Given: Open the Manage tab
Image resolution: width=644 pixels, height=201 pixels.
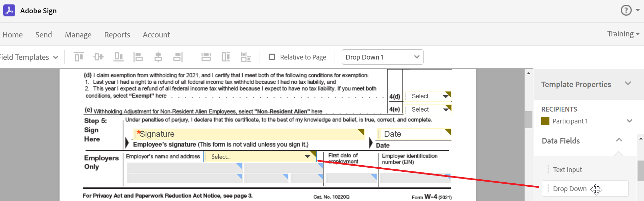Looking at the screenshot, I should pos(78,35).
